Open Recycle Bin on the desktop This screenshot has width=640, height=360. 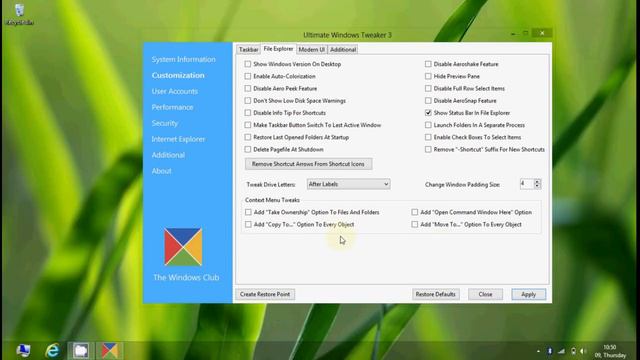point(19,14)
